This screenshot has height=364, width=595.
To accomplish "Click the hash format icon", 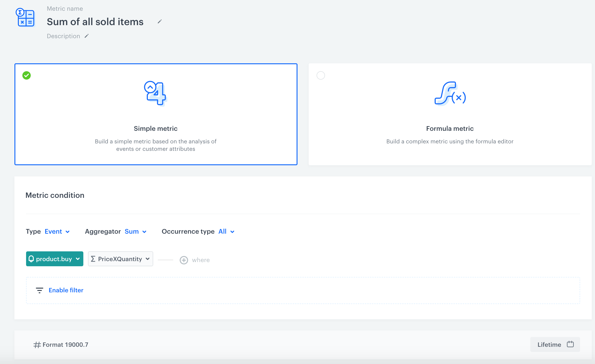I will point(37,345).
